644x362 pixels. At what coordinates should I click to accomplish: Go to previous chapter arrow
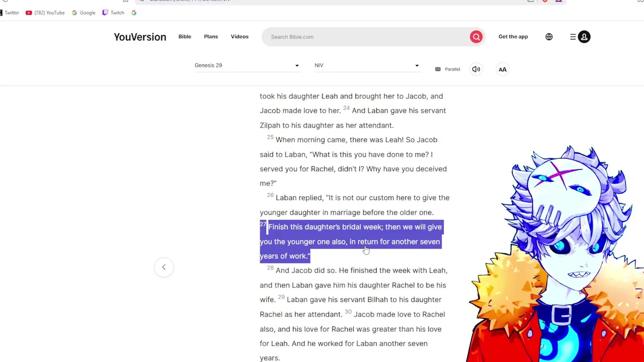coord(164,267)
